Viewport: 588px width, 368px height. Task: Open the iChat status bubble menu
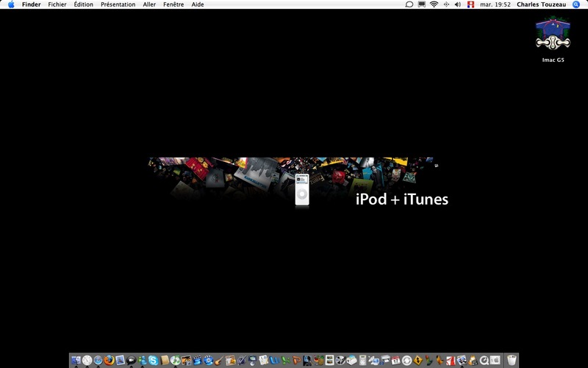pos(409,4)
